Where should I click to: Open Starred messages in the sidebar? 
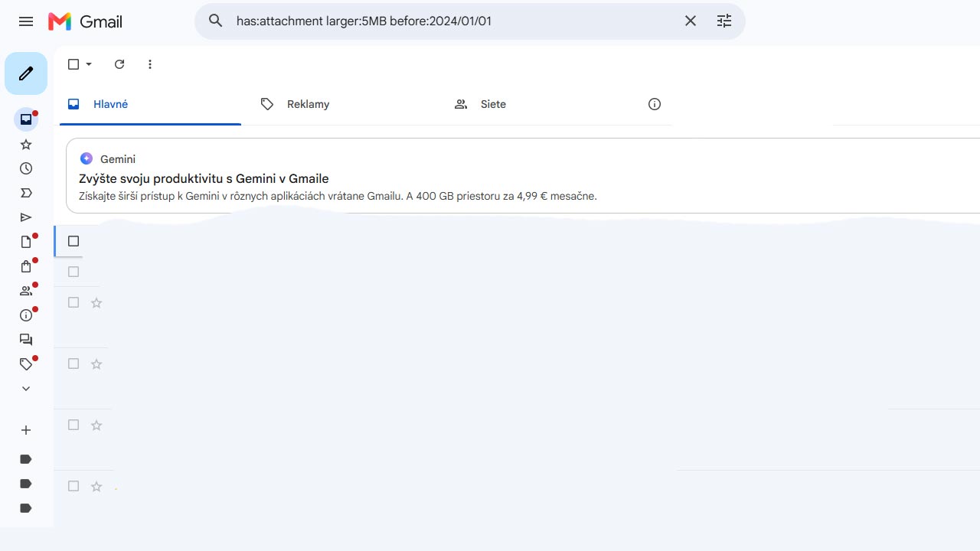tap(26, 144)
